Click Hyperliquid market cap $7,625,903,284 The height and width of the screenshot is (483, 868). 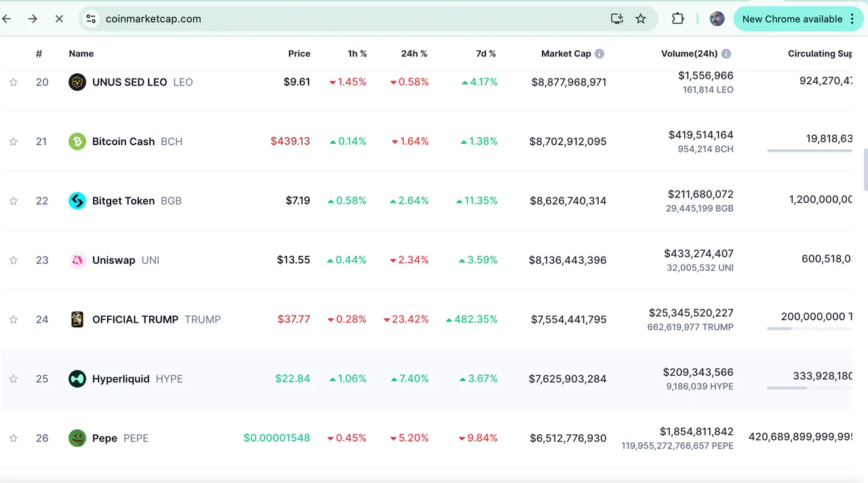coord(568,379)
